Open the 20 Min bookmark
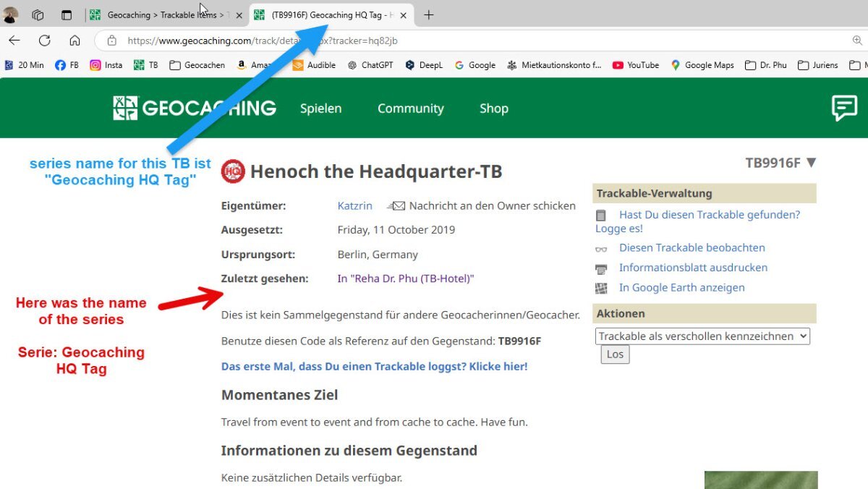Image resolution: width=868 pixels, height=489 pixels. (x=24, y=65)
